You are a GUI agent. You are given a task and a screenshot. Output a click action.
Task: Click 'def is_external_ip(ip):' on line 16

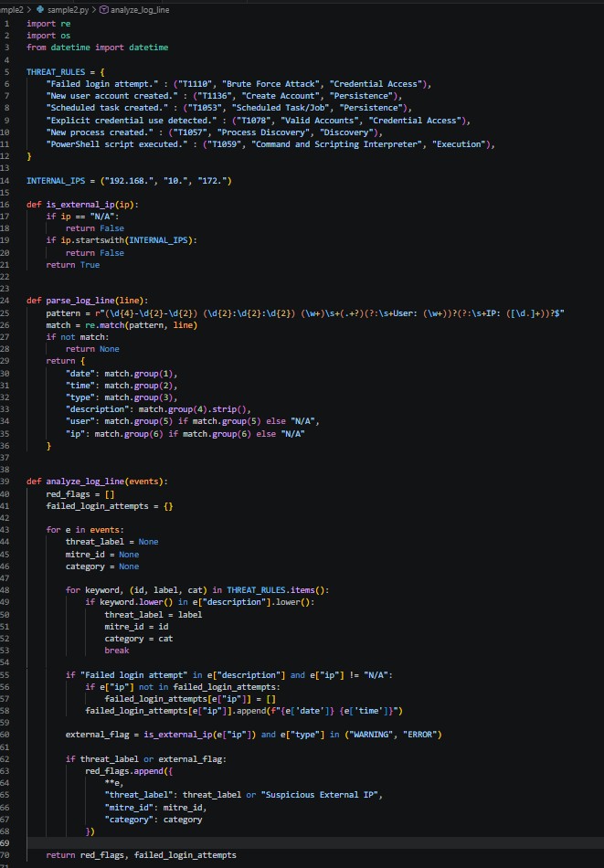coord(83,205)
